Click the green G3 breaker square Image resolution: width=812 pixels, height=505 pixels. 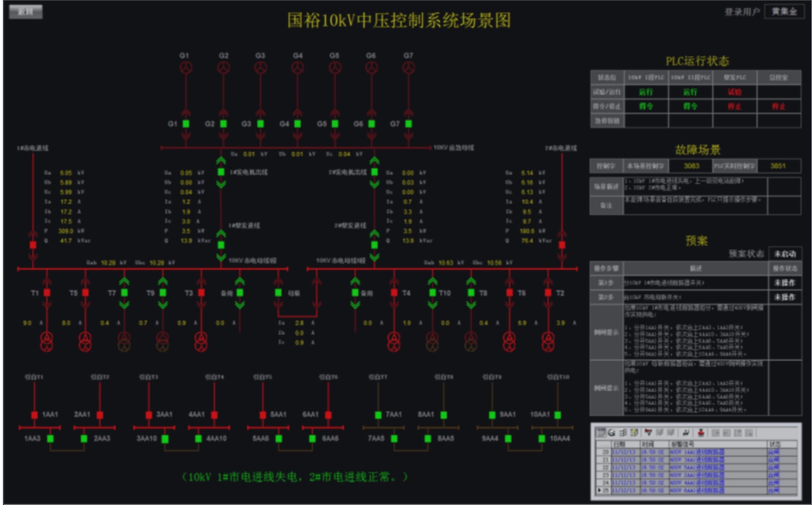click(260, 124)
